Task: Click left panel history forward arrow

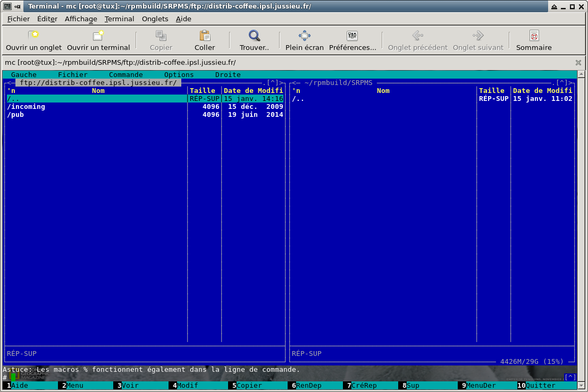Action: [x=281, y=83]
